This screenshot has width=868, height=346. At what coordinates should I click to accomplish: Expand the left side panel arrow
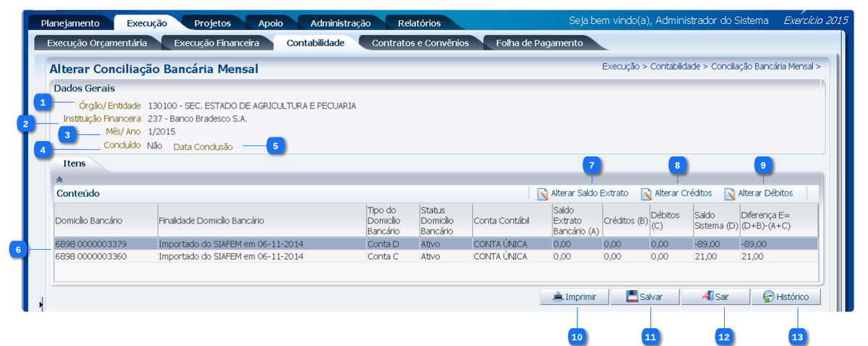[x=41, y=305]
